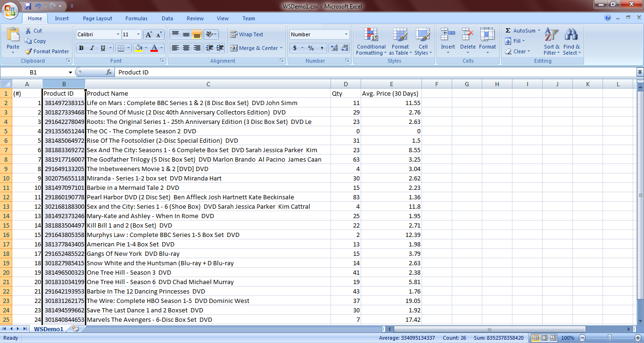Click the zoom slider handle
Image resolution: width=644 pixels, height=343 pixels.
pyautogui.click(x=610, y=338)
